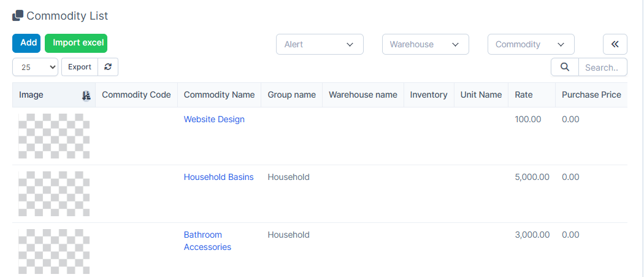The width and height of the screenshot is (644, 277).
Task: Click the Website Design image thumbnail
Action: (54, 136)
